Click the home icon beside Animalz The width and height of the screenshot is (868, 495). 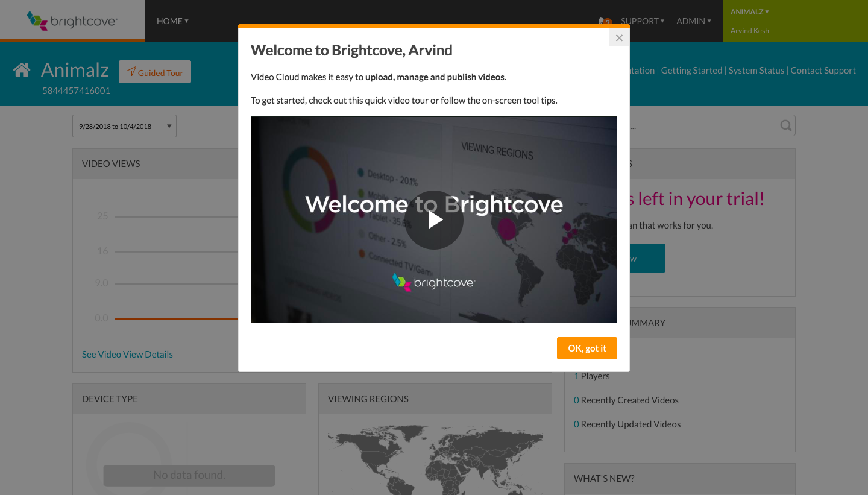click(x=22, y=69)
